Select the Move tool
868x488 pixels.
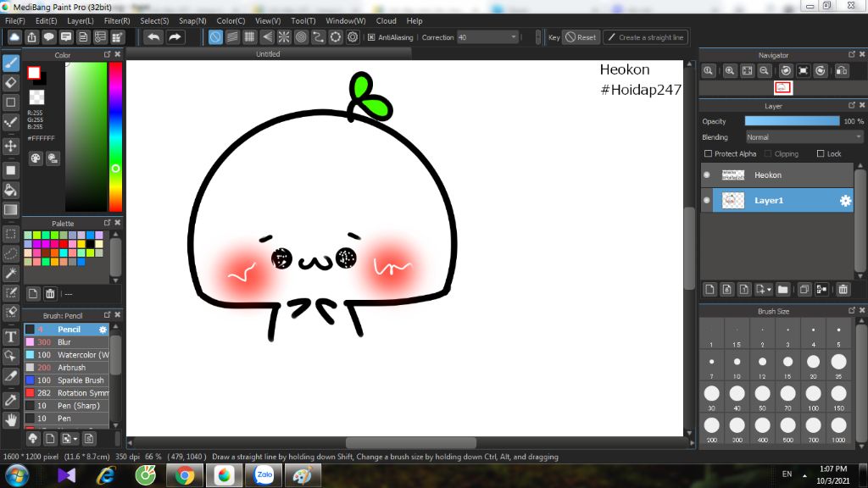click(x=10, y=146)
